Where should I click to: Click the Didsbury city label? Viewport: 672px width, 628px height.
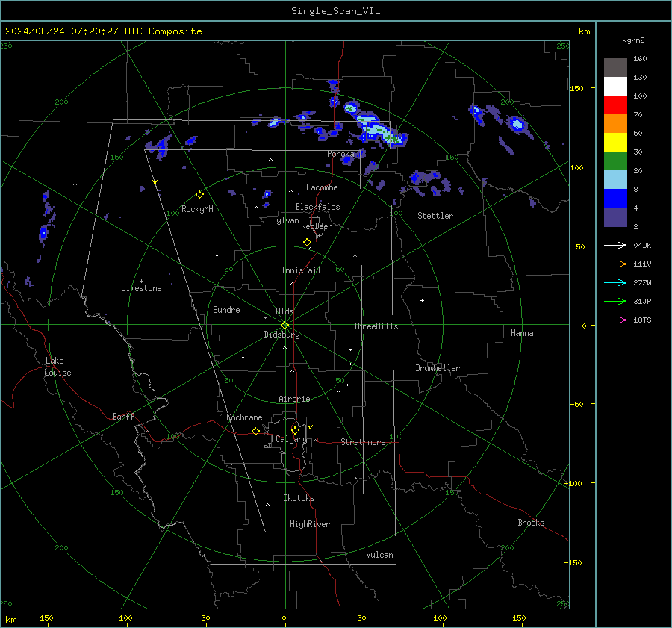point(281,335)
